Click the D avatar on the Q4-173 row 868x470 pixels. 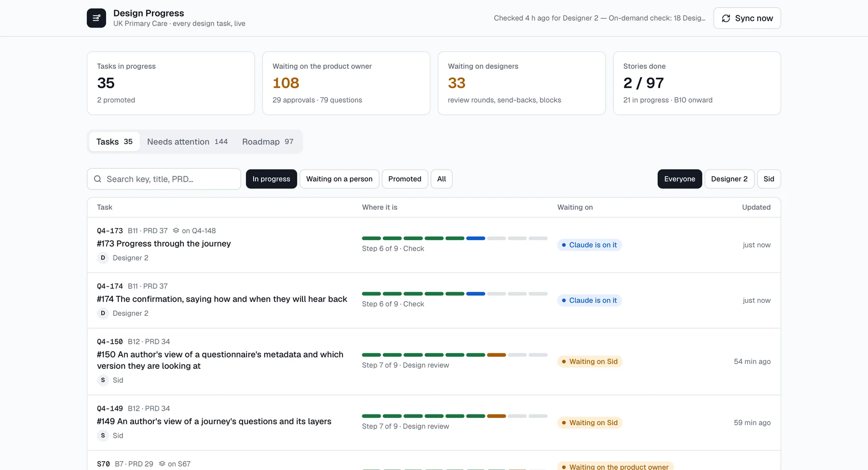tap(103, 258)
